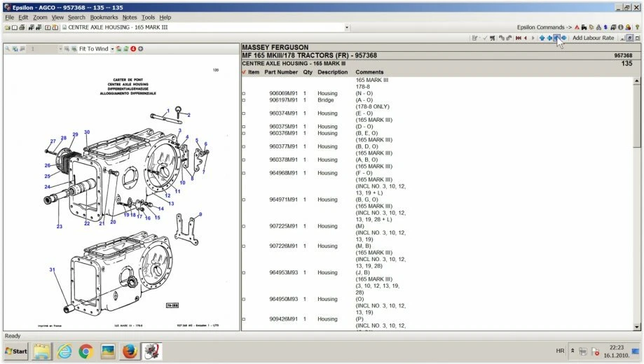Click the shopping cart icon in parts toolbar
The height and width of the screenshot is (364, 644).
tap(493, 38)
